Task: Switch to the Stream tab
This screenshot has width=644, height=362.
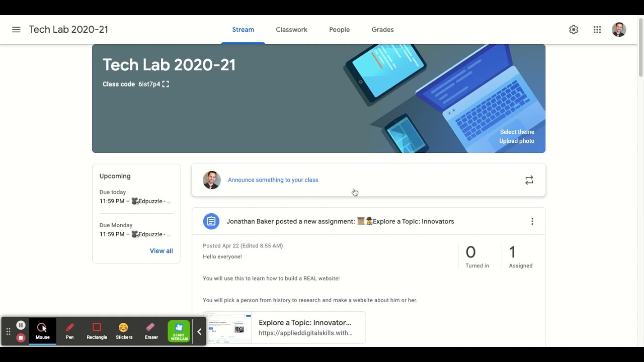Action: click(243, 30)
